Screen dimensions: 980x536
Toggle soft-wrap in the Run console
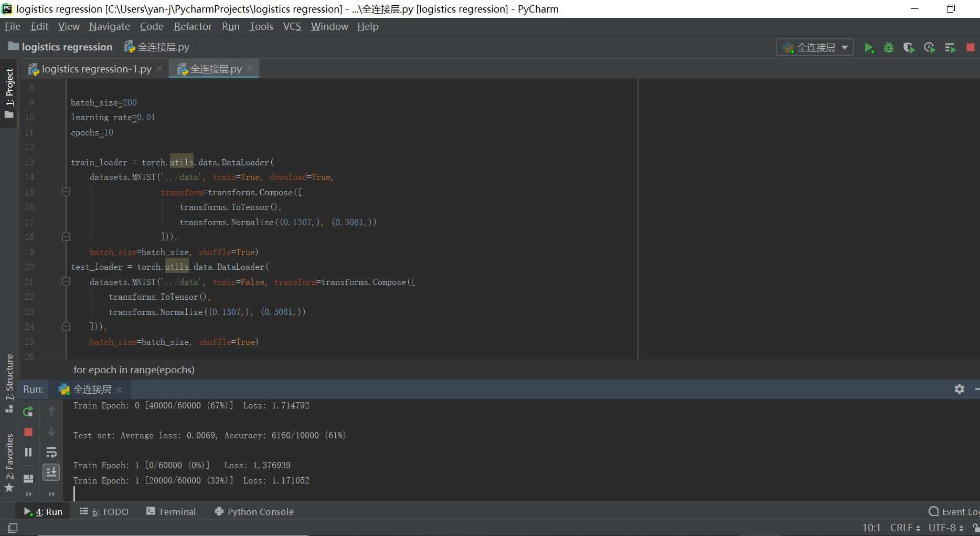[51, 452]
